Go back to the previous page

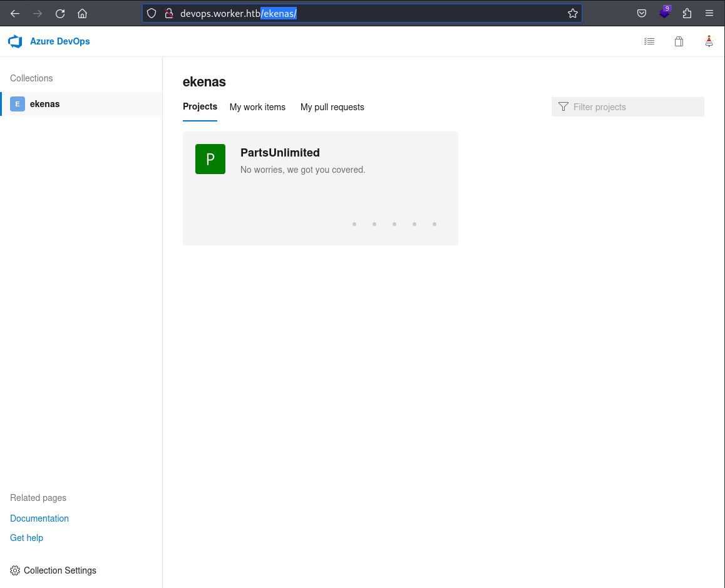(x=15, y=13)
